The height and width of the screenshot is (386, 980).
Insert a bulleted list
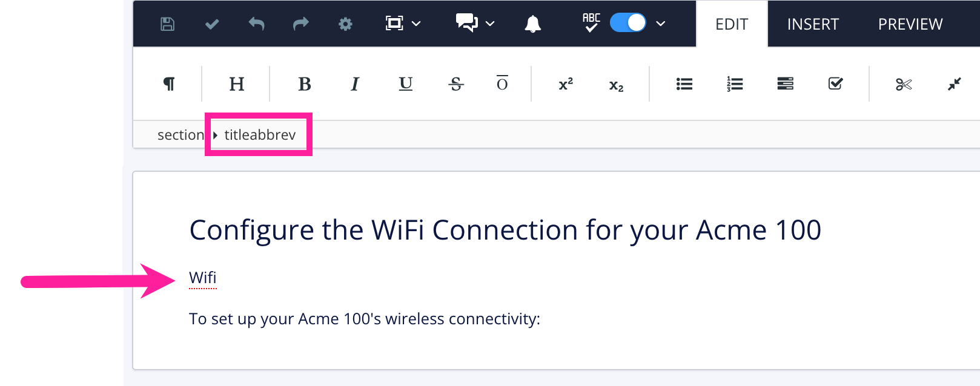click(684, 84)
